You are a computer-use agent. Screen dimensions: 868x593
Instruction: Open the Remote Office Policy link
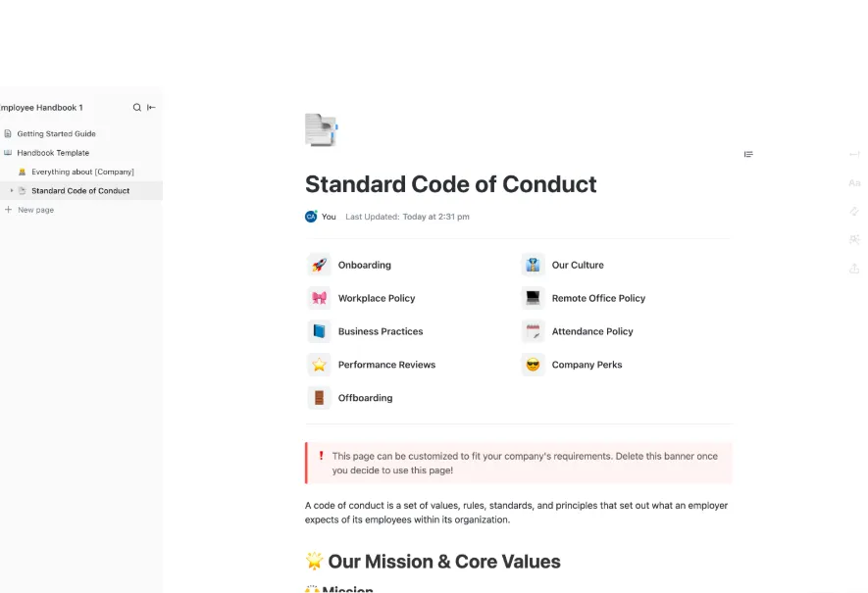(598, 298)
